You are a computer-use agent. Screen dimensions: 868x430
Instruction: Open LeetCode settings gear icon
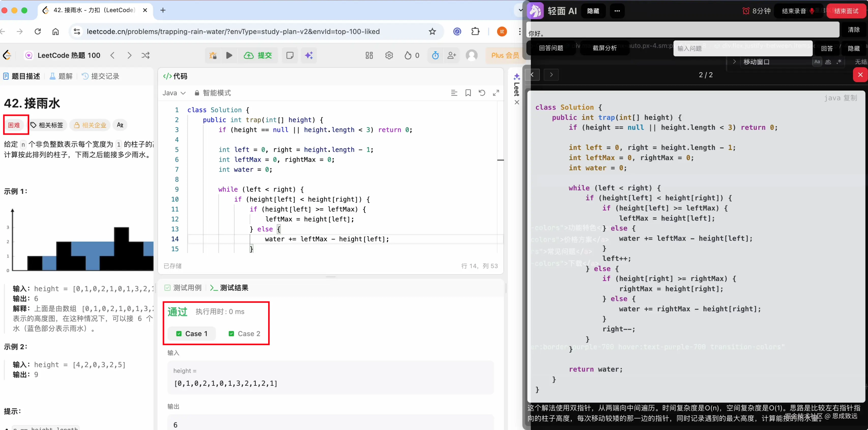coord(389,56)
